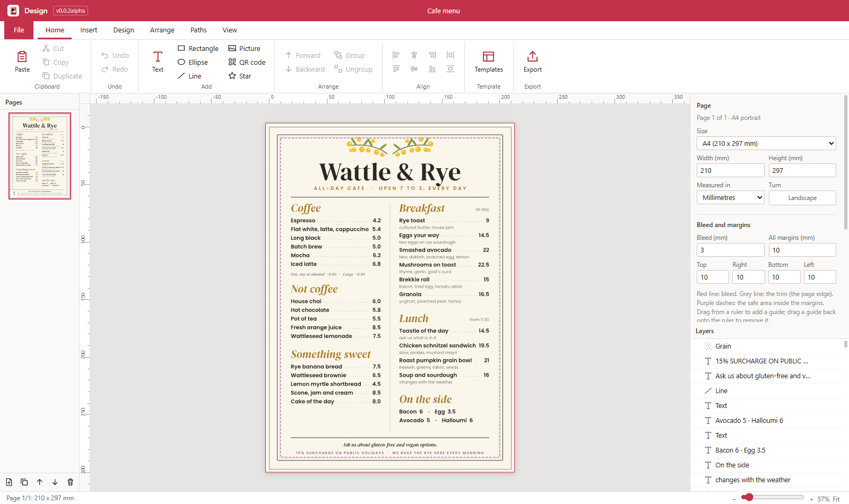Viewport: 849px width, 504px height.
Task: Click the align horizontal centers icon
Action: click(x=414, y=55)
